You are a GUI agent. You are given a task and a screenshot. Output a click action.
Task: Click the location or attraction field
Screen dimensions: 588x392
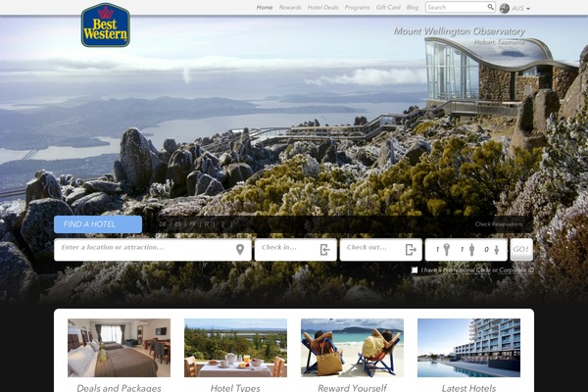153,250
